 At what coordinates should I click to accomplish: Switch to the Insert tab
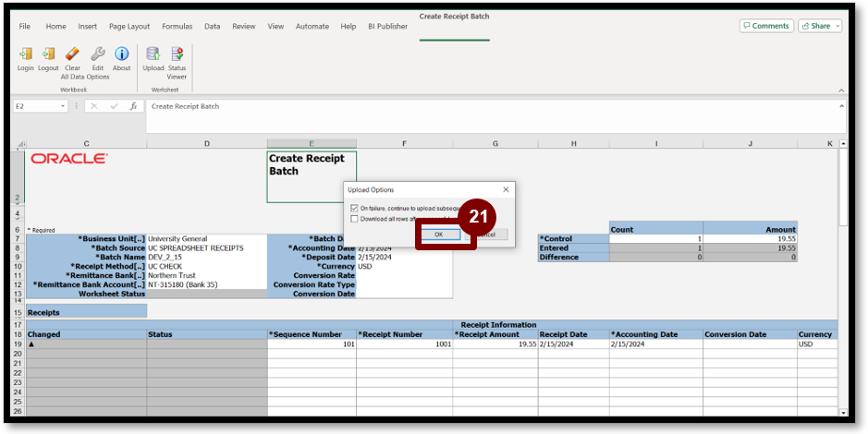click(x=88, y=26)
